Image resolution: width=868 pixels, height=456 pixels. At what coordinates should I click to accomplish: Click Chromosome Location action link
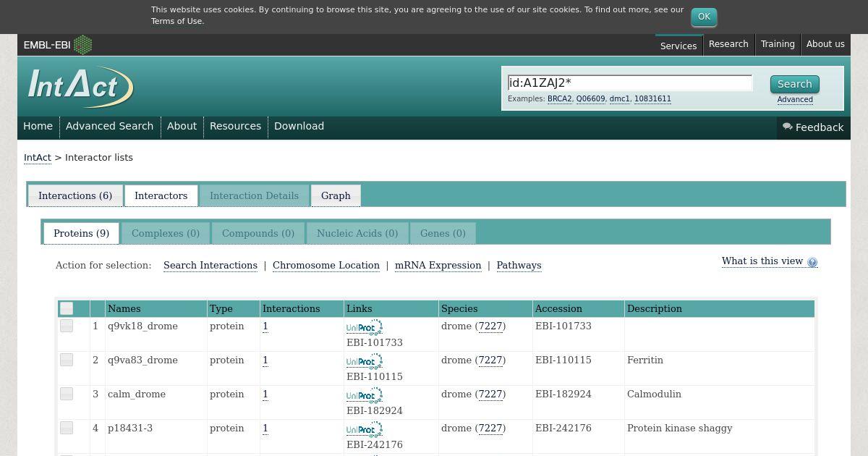pyautogui.click(x=326, y=265)
